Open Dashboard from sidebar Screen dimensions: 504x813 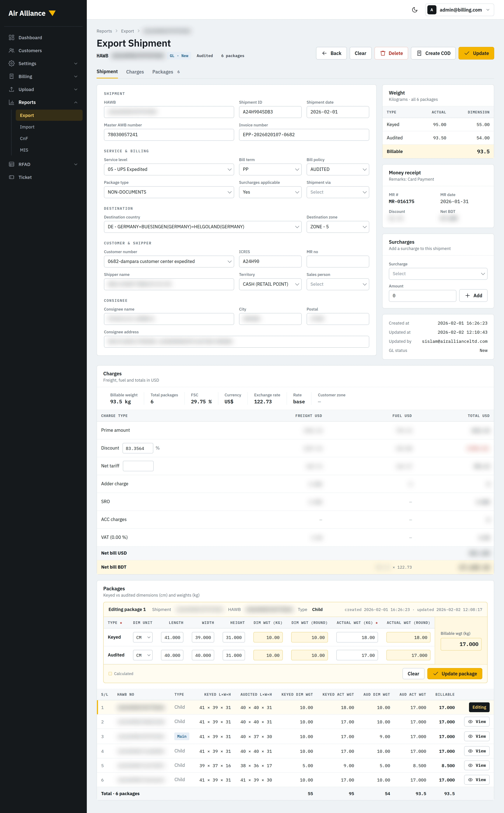point(43,38)
